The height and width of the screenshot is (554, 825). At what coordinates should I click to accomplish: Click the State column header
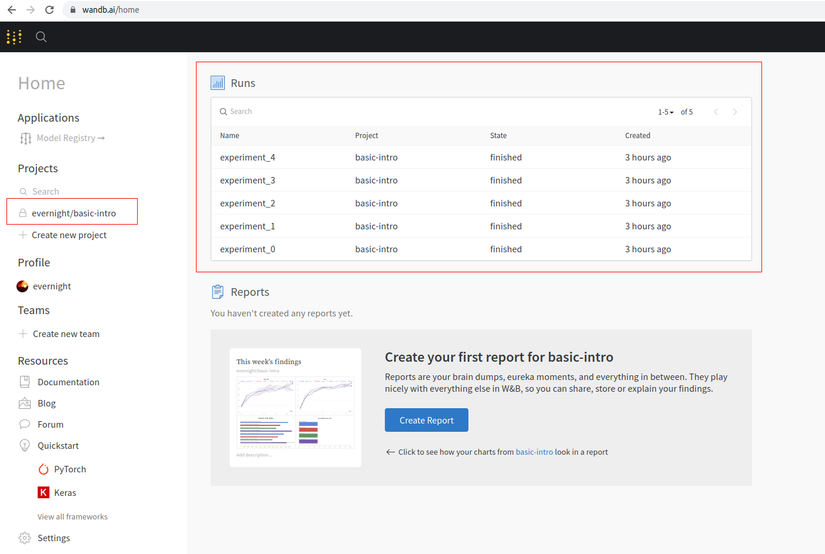point(498,135)
